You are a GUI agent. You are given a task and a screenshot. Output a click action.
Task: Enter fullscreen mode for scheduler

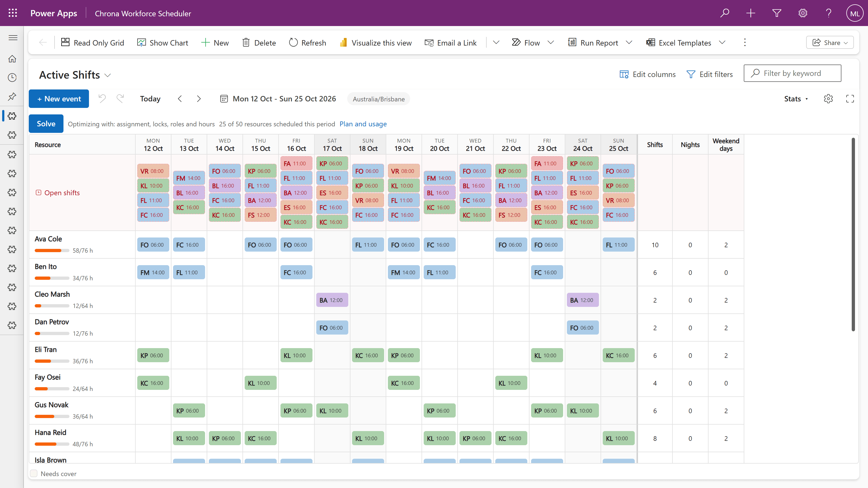point(850,99)
